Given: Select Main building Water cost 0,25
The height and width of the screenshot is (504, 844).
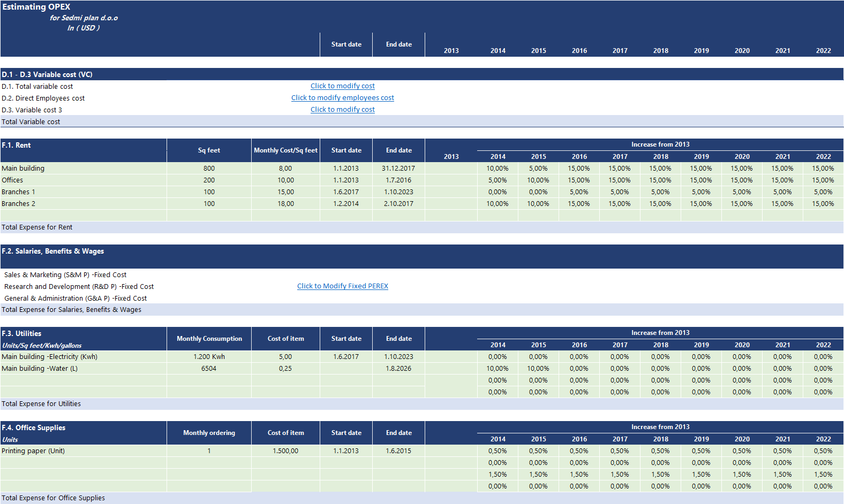Looking at the screenshot, I should (285, 369).
